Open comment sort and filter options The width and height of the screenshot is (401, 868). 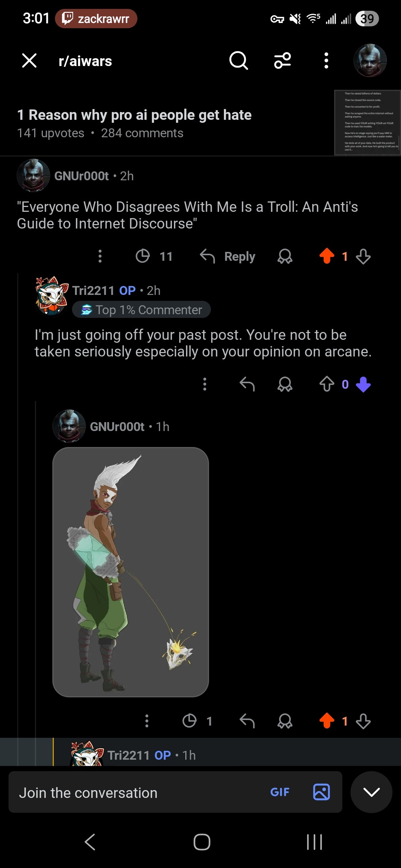(x=283, y=60)
